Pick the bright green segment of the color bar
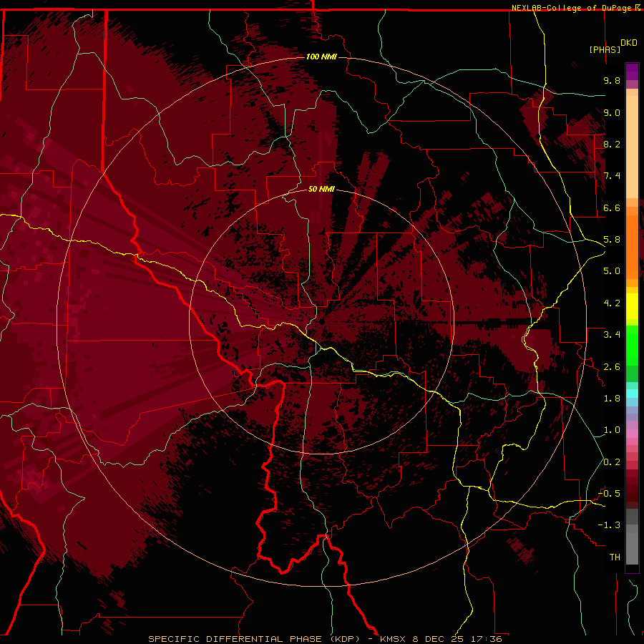This screenshot has width=644, height=644. (632, 346)
